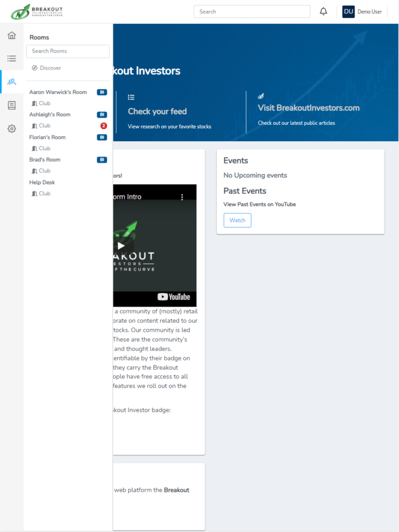This screenshot has height=532, width=399.
Task: Play the platform intro video
Action: coord(121,246)
